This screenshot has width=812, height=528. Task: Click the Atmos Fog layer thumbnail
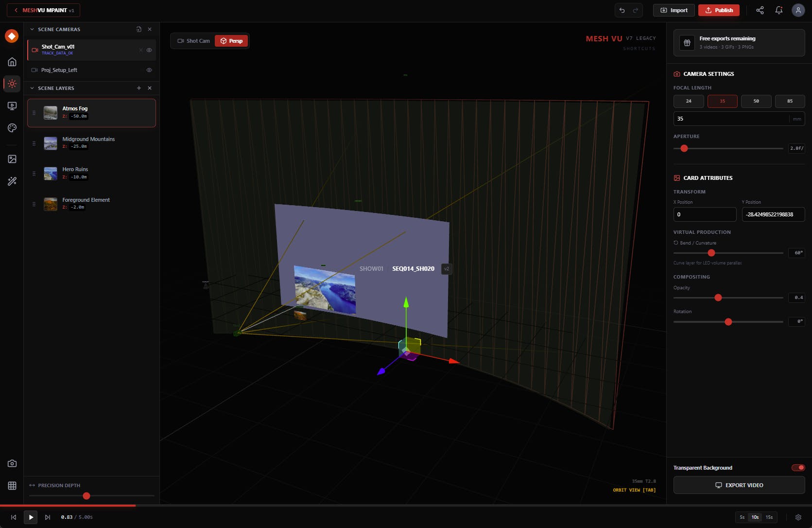tap(51, 113)
